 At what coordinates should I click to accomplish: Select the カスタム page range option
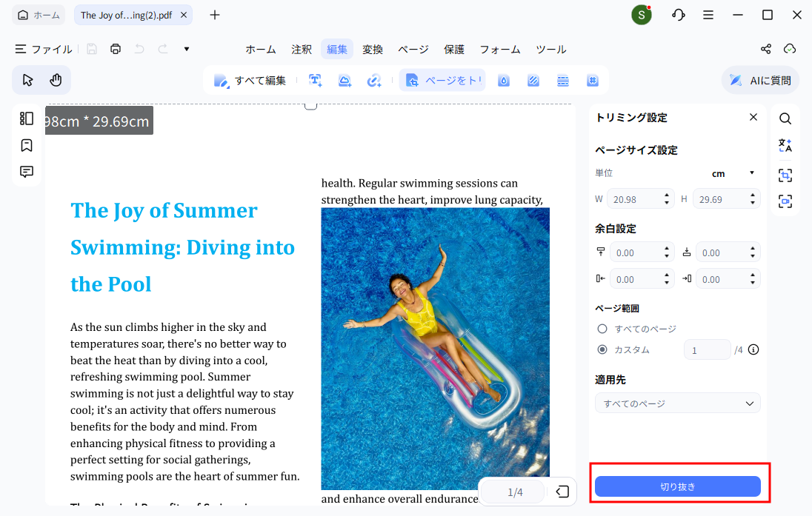[601, 349]
